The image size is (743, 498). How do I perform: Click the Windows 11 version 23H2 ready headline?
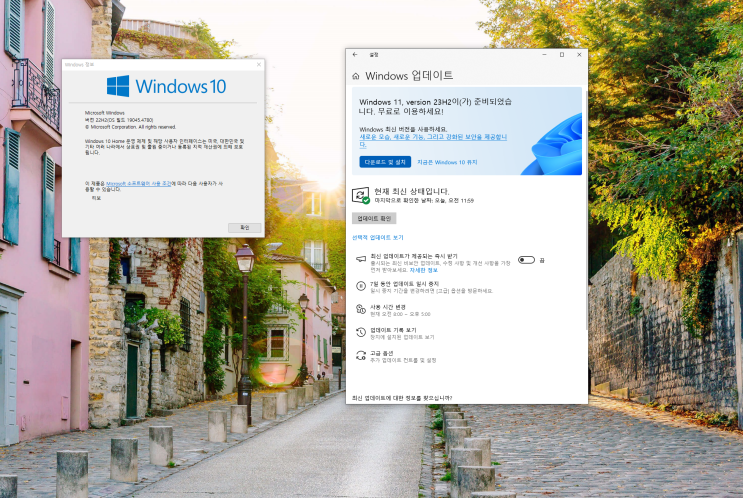point(435,107)
